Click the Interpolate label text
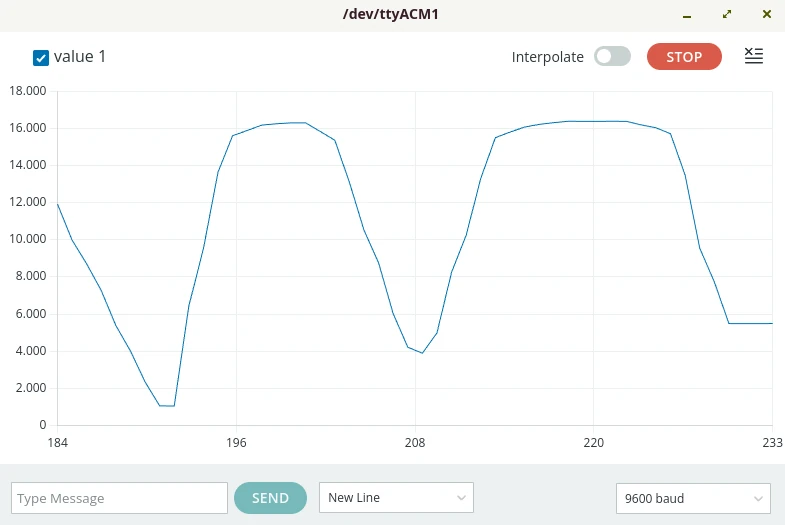This screenshot has height=525, width=785. 547,57
